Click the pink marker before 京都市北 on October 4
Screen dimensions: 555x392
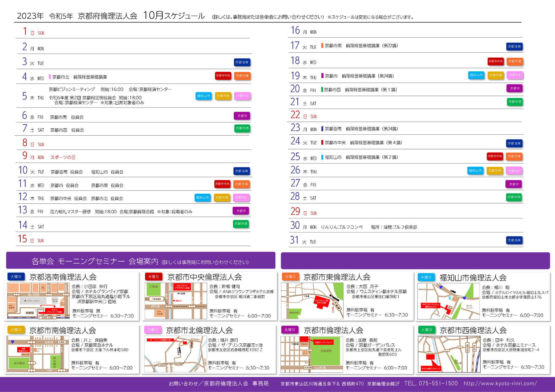50,77
